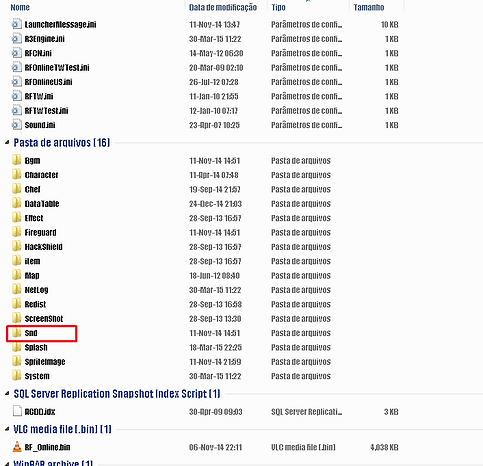This screenshot has height=466, width=483.
Task: Click the Map folder icon
Action: point(17,275)
